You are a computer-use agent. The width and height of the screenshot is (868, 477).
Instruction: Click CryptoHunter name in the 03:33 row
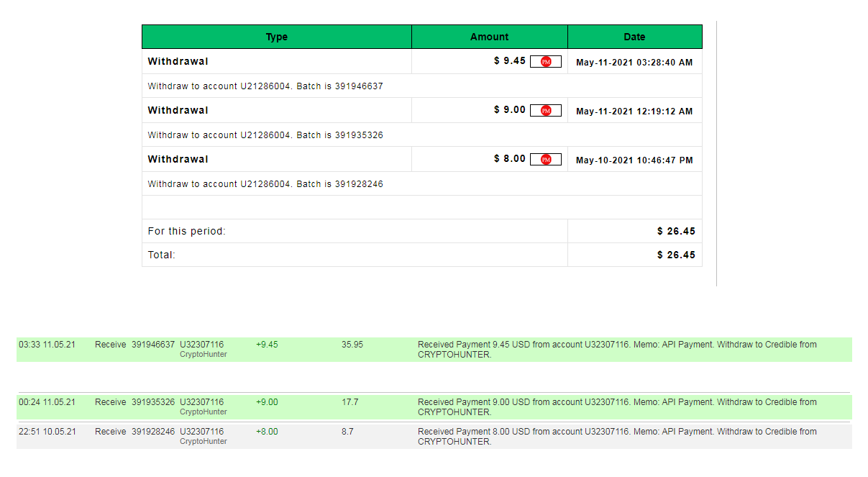[204, 355]
